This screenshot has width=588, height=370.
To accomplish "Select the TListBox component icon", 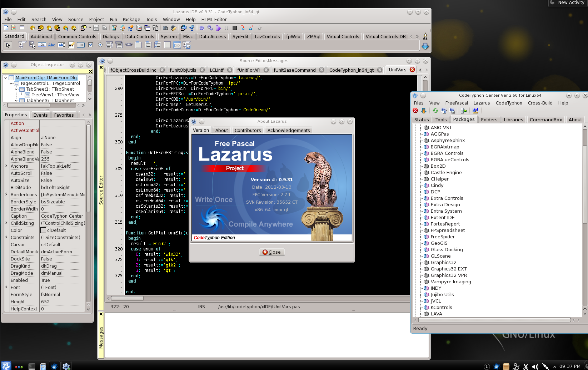I will tap(110, 45).
